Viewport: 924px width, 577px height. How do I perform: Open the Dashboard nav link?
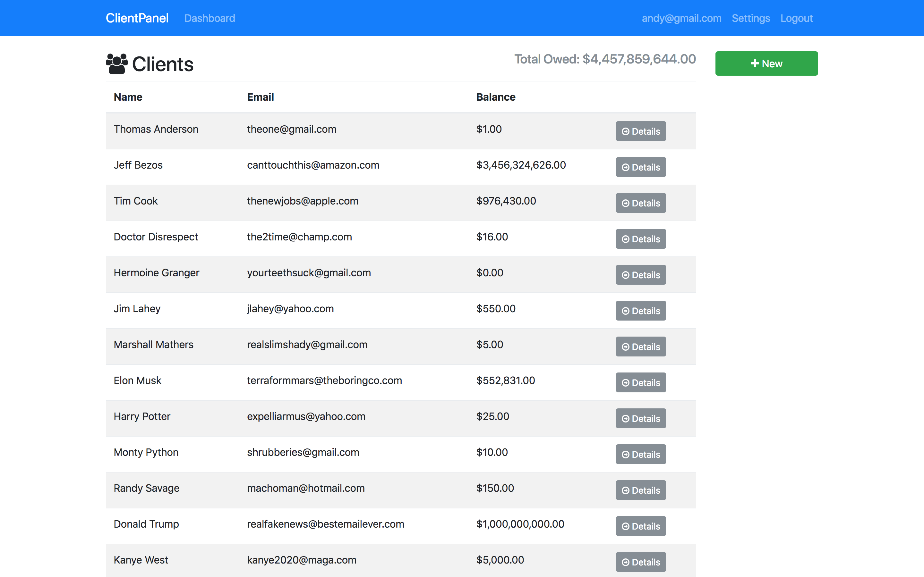click(x=210, y=18)
